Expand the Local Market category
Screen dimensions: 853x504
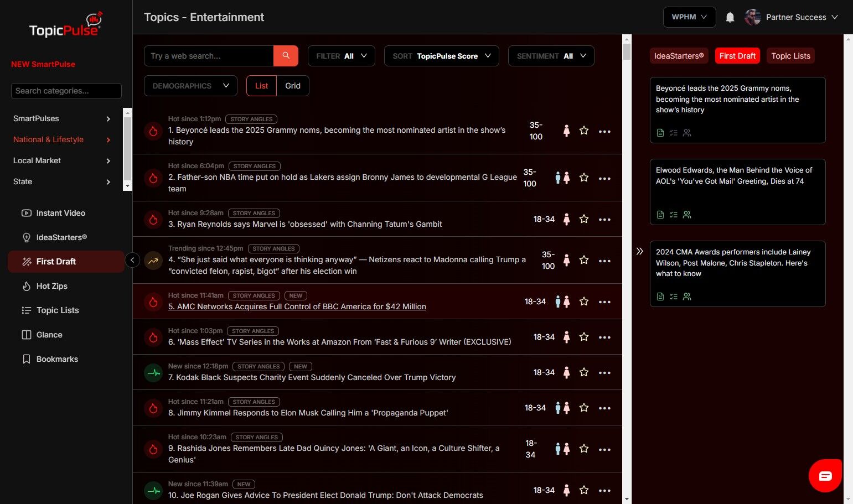point(62,160)
